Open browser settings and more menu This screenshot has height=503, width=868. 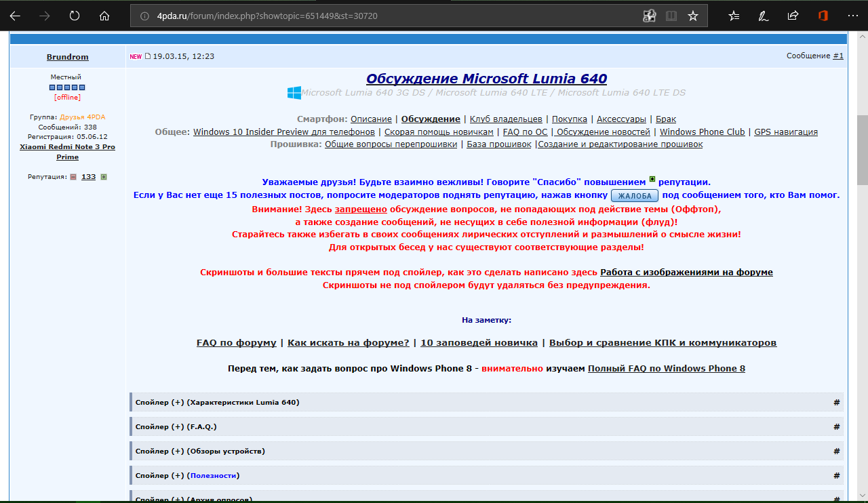[x=852, y=16]
